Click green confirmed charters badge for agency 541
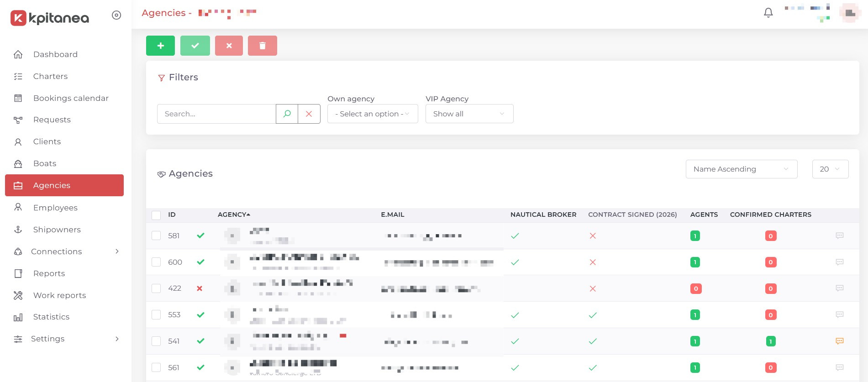 click(771, 341)
